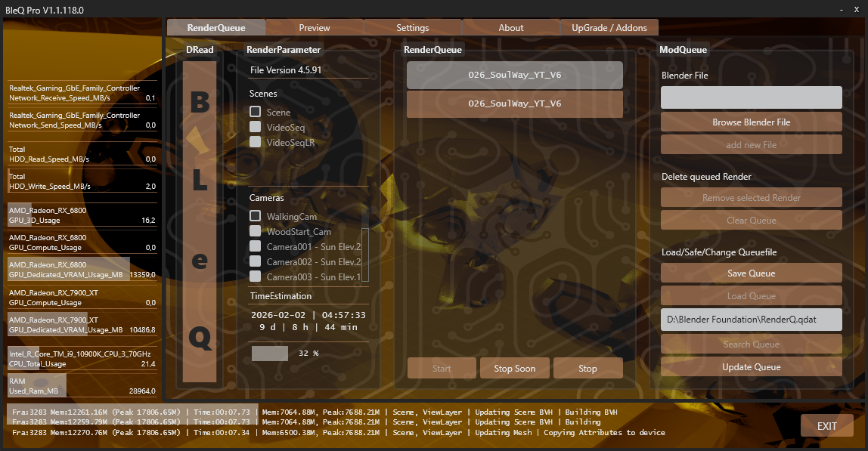Screen dimensions: 868x451
Task: Click the EXIT button
Action: pyautogui.click(x=827, y=425)
